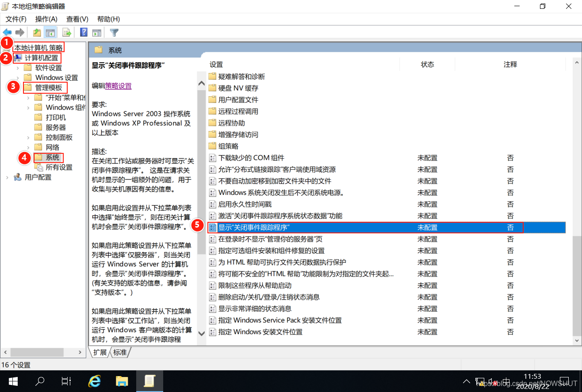Open the 帮助(H) menu
This screenshot has height=392, width=582.
click(109, 19)
